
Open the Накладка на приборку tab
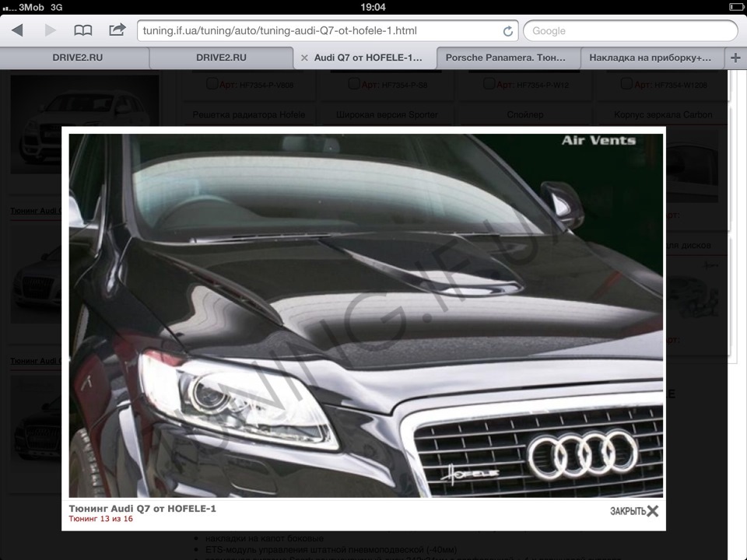(x=651, y=58)
